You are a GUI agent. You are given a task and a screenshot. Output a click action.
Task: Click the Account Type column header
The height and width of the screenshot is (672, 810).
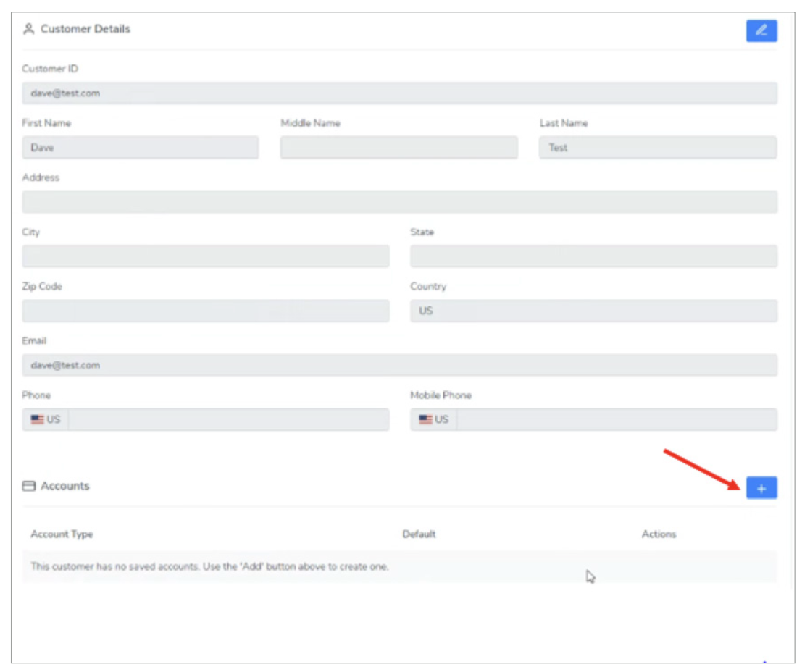62,534
